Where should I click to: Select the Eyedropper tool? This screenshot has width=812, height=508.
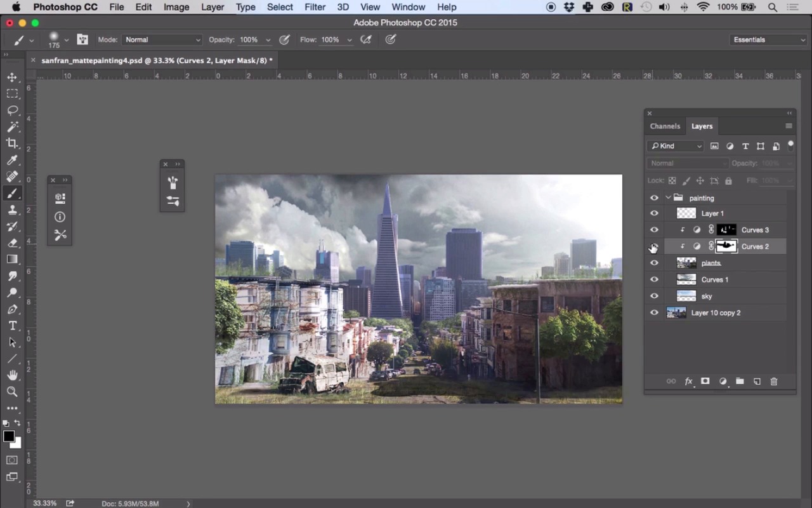[12, 160]
